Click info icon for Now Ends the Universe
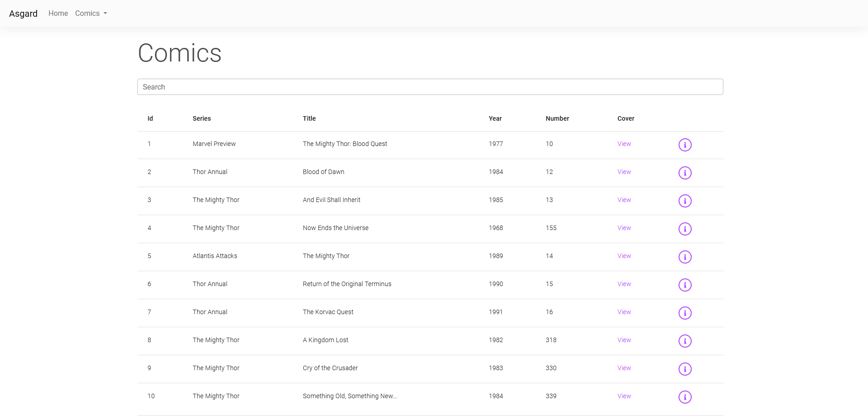Image resolution: width=868 pixels, height=419 pixels. point(685,229)
